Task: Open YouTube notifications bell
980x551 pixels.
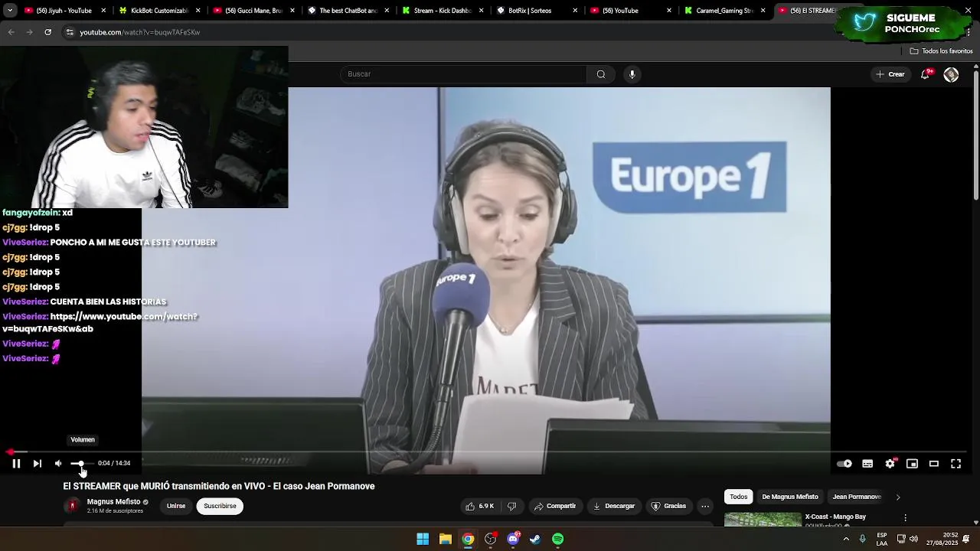Action: pos(926,74)
